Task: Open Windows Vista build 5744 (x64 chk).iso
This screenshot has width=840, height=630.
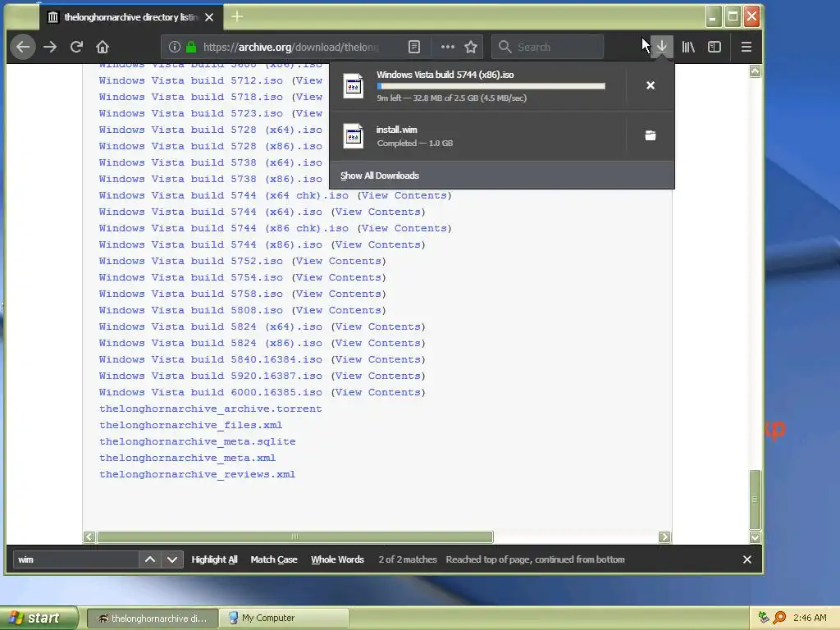Action: click(223, 195)
